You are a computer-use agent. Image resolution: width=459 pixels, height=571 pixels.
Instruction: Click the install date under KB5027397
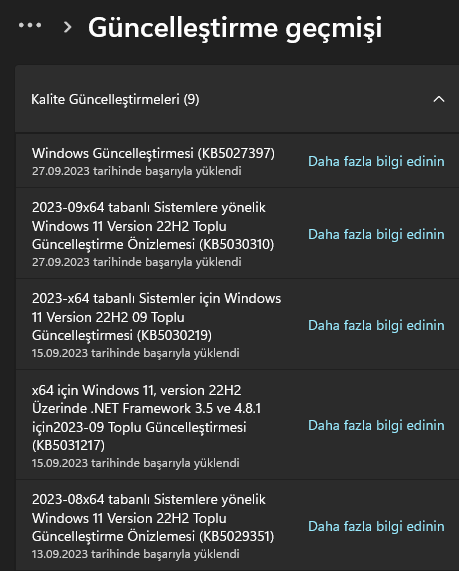point(136,171)
